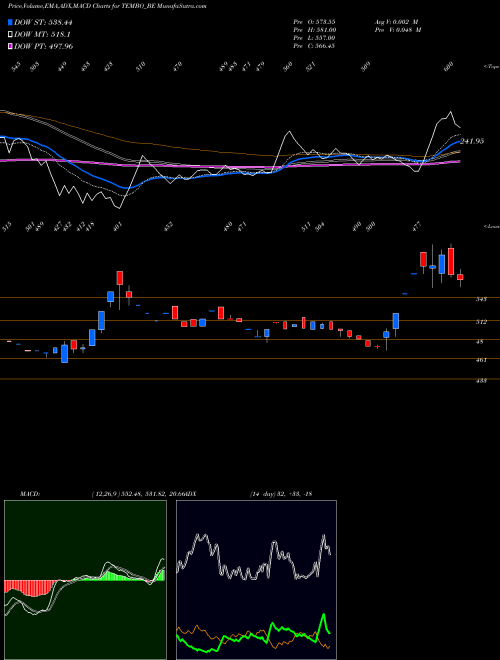Click the ADX '(14 day) 32, +33, -18' text
The image size is (500, 660).
coord(281,494)
